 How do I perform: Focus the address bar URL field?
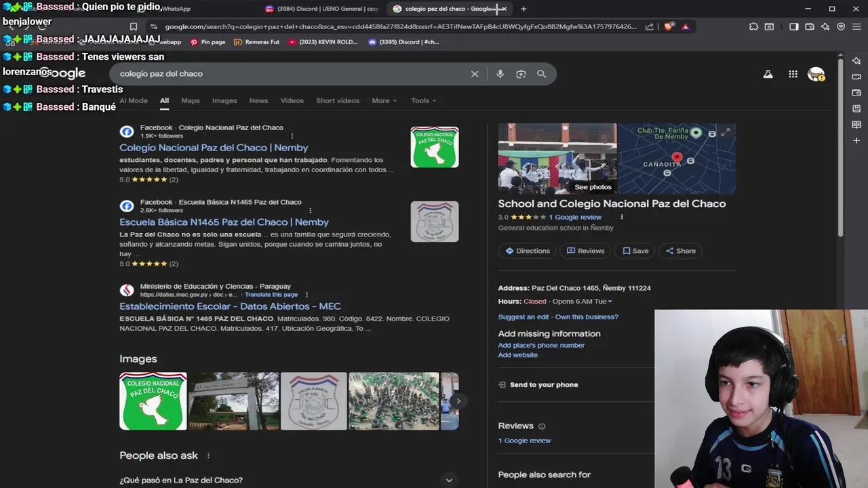[x=400, y=26]
